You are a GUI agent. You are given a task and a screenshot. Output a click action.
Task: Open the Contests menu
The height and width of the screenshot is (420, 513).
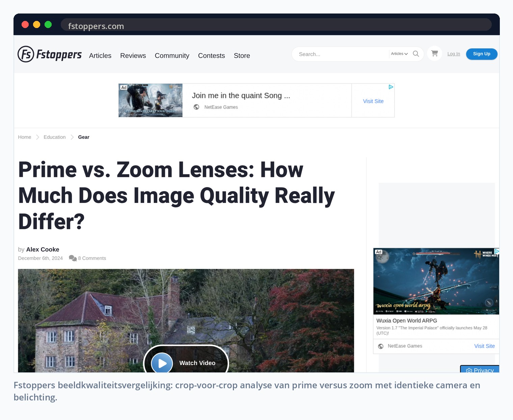[211, 56]
